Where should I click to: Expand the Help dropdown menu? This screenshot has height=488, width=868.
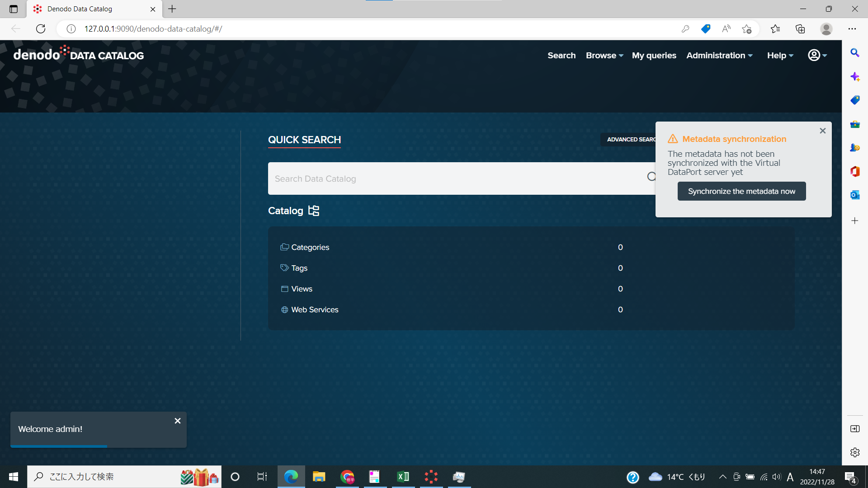(780, 55)
